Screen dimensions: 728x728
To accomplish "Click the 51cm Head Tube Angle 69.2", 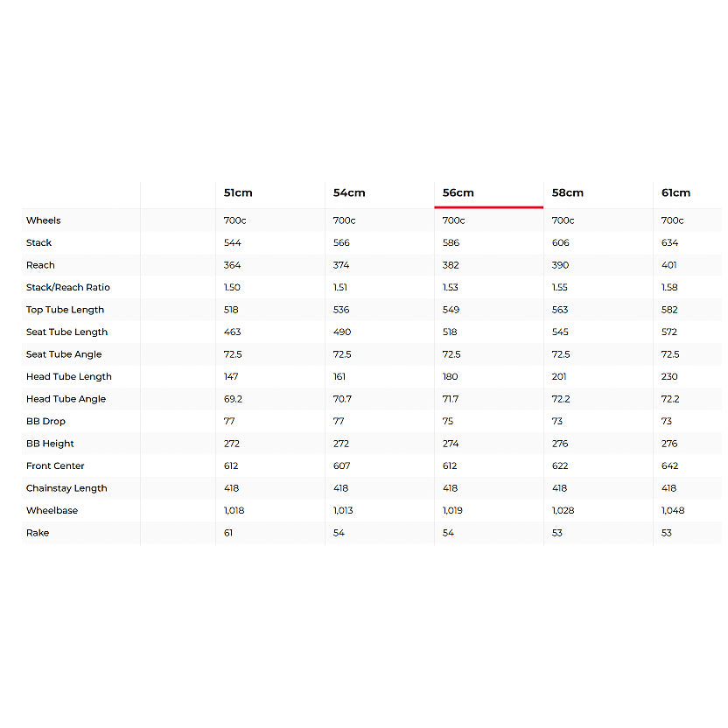I will pos(233,399).
